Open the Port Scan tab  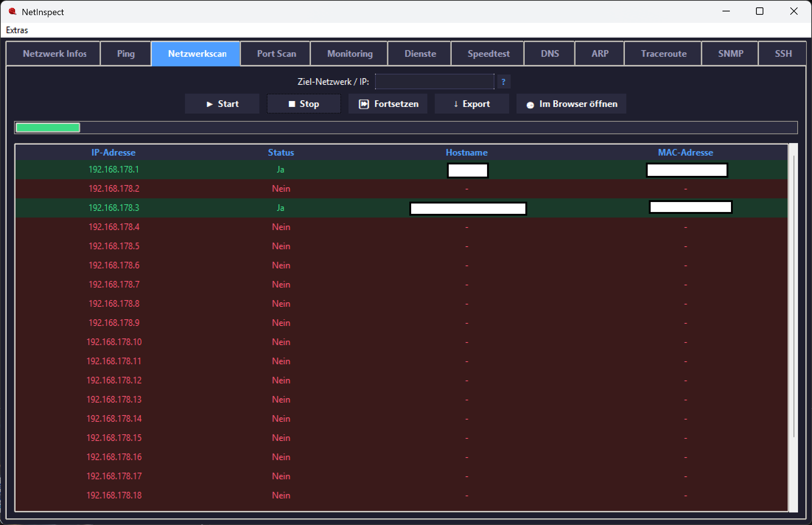(276, 53)
